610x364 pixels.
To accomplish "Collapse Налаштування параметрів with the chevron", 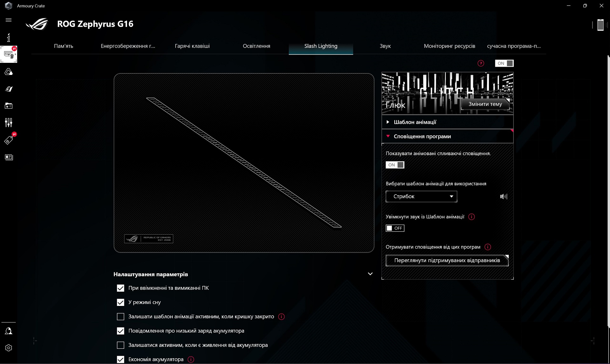I will (370, 274).
